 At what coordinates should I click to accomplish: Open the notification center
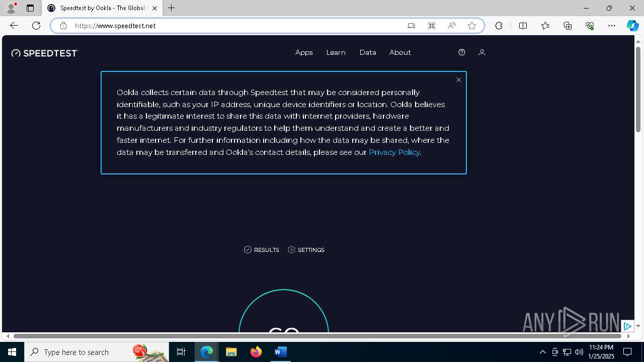[627, 352]
